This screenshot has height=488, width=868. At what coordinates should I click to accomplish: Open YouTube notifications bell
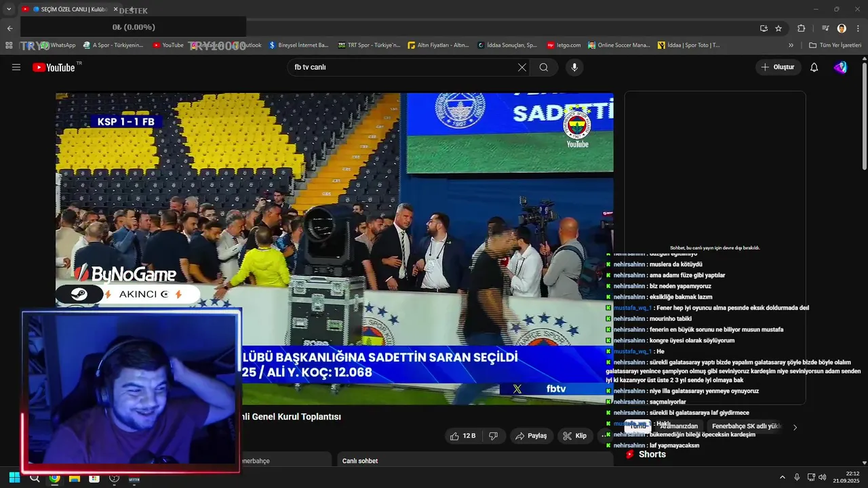point(814,67)
